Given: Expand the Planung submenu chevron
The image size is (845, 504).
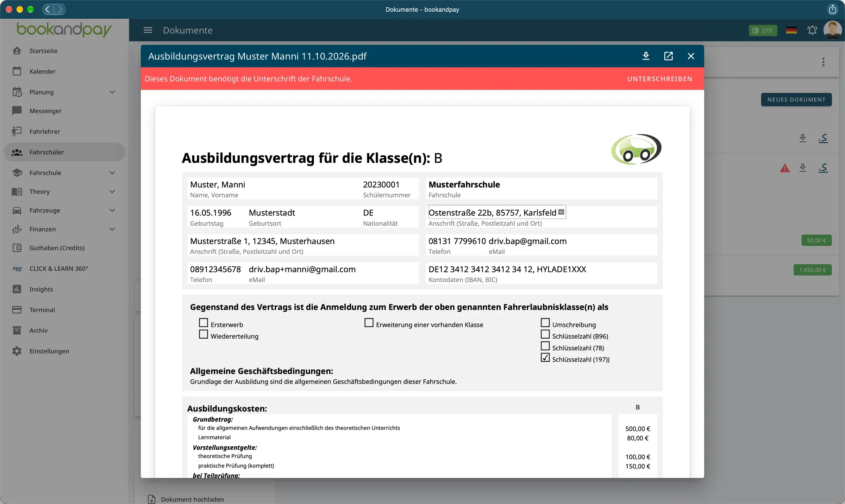Looking at the screenshot, I should [x=112, y=92].
